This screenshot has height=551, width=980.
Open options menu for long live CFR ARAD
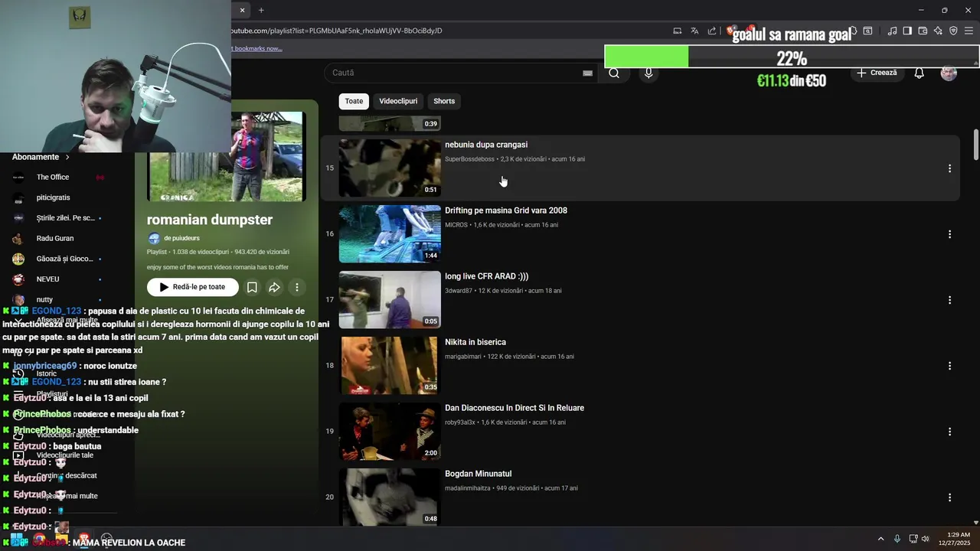(x=949, y=300)
